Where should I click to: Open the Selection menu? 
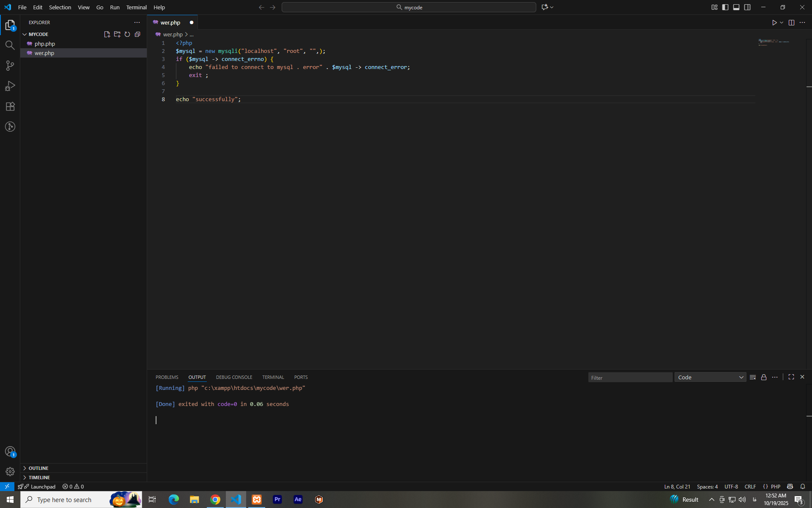pos(60,7)
